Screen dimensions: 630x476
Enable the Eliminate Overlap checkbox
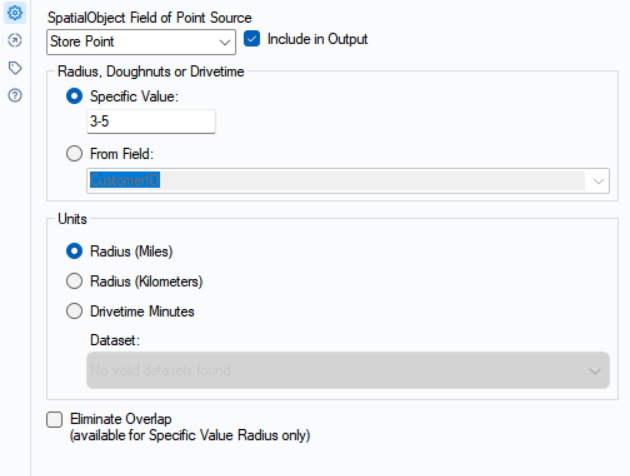pos(54,420)
